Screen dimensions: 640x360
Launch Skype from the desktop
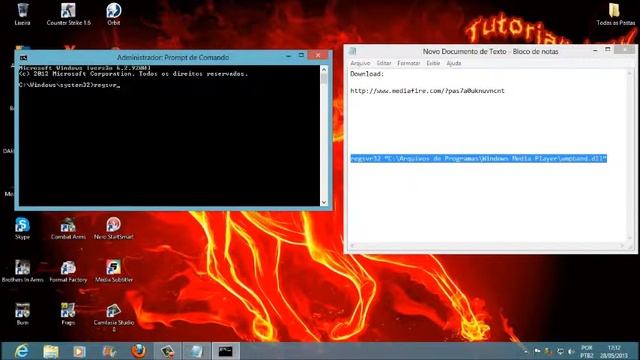tap(22, 228)
